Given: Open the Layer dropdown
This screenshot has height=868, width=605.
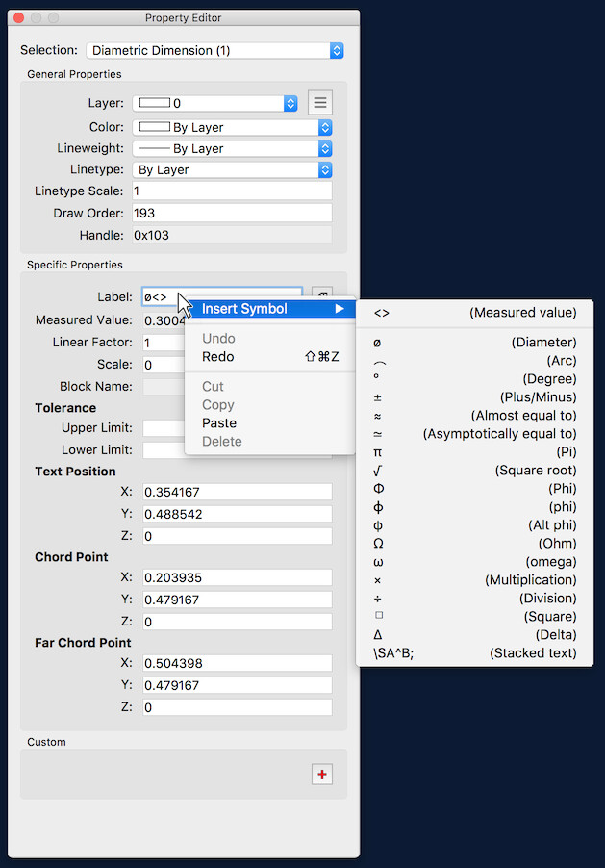Looking at the screenshot, I should coord(214,103).
